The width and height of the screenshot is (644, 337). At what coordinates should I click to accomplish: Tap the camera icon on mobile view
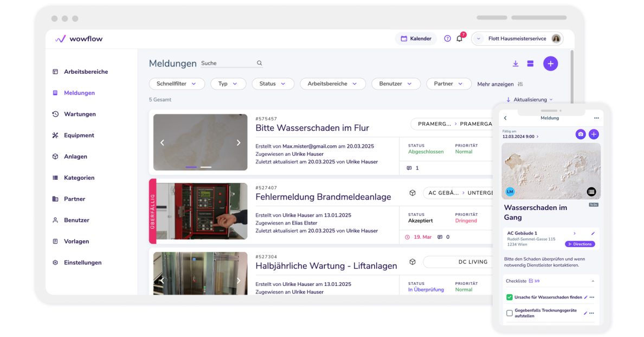coord(580,134)
